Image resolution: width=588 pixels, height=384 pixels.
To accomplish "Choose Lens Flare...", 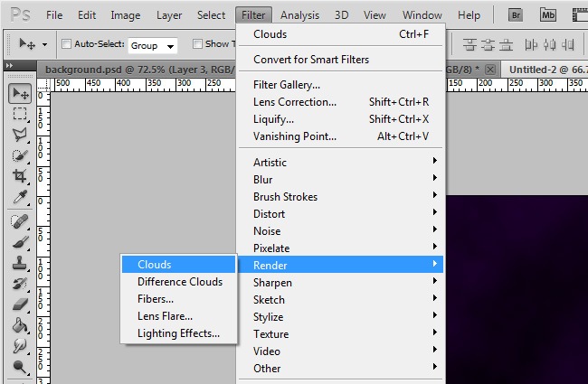I will [x=178, y=316].
